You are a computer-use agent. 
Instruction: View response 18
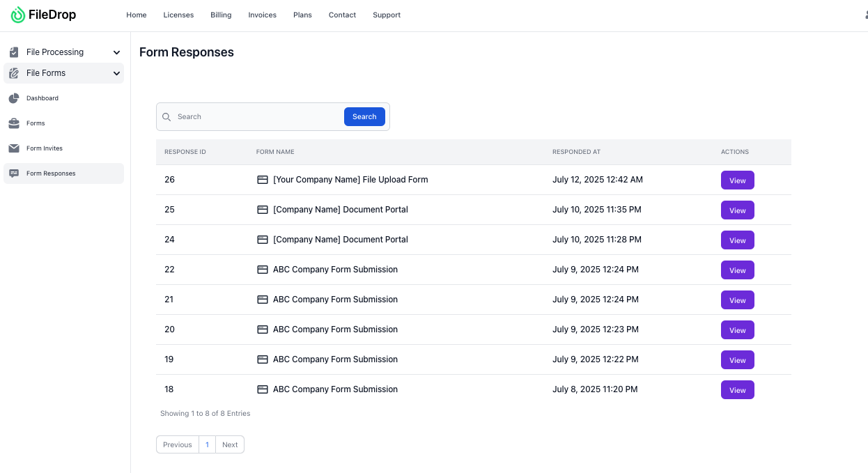point(738,390)
